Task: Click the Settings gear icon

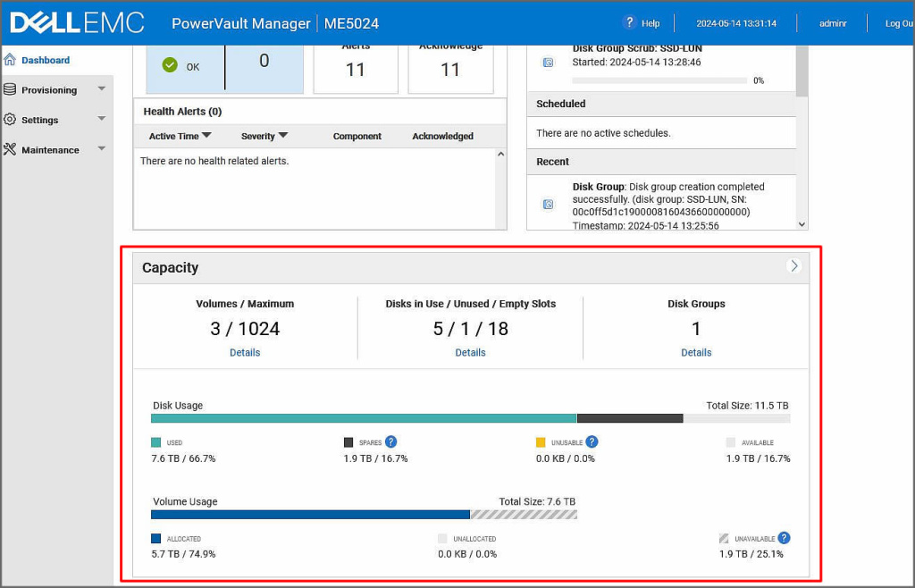Action: point(10,120)
